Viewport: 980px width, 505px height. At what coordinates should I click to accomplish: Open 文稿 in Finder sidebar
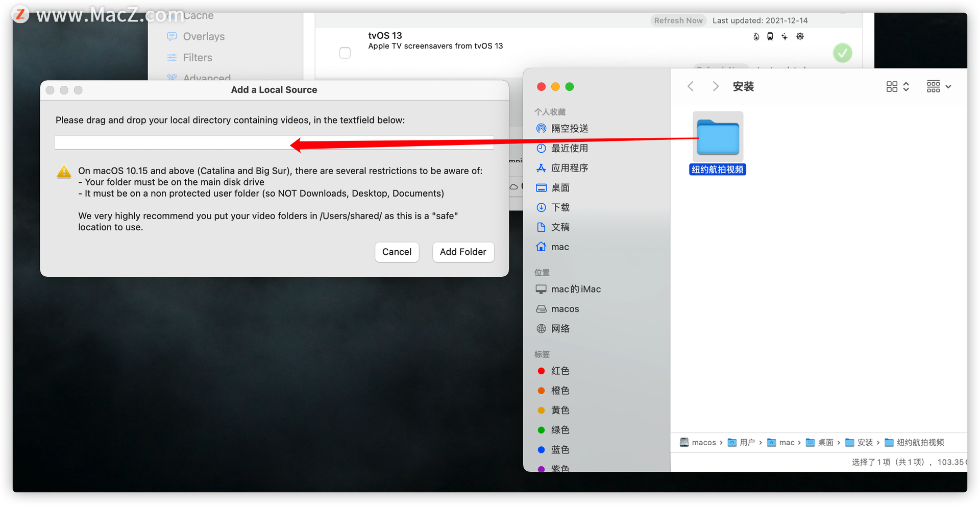(x=560, y=227)
